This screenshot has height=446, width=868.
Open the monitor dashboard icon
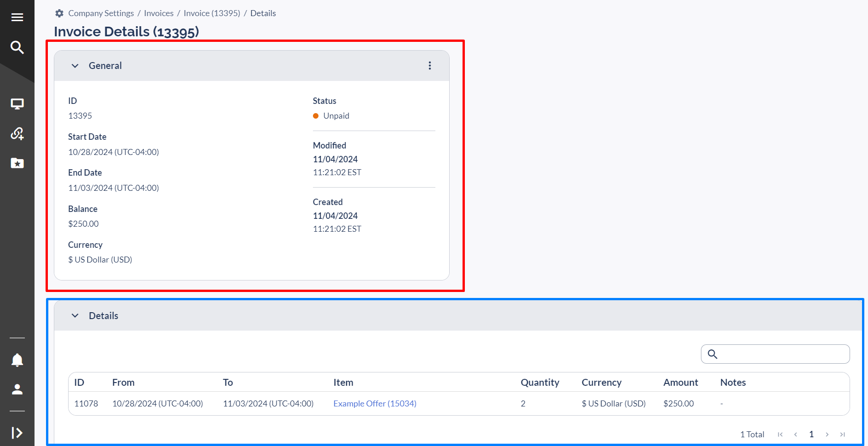pyautogui.click(x=17, y=104)
